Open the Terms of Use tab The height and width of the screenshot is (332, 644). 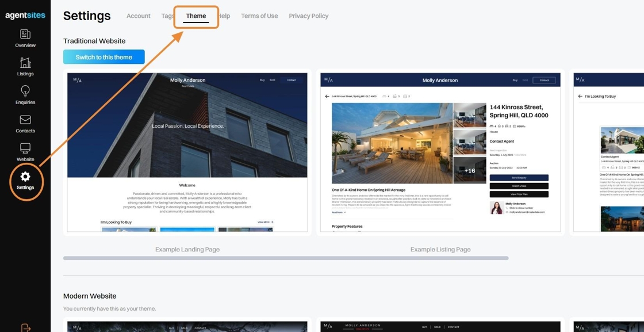point(259,16)
